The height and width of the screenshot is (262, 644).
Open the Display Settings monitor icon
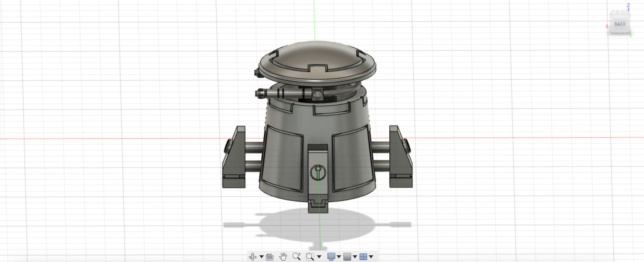pyautogui.click(x=331, y=257)
